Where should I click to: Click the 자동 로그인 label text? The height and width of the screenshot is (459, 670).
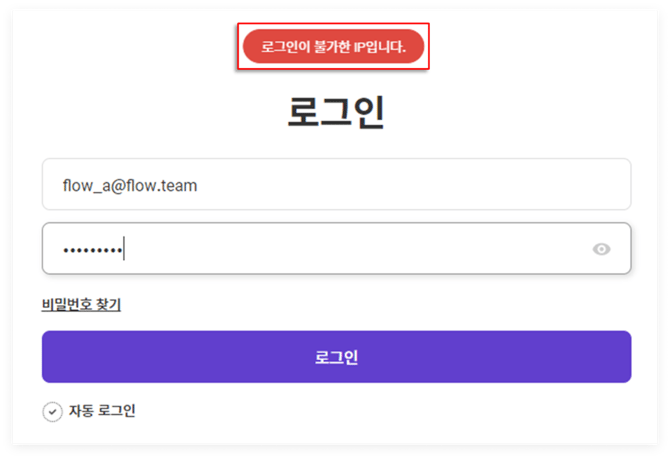(x=101, y=411)
